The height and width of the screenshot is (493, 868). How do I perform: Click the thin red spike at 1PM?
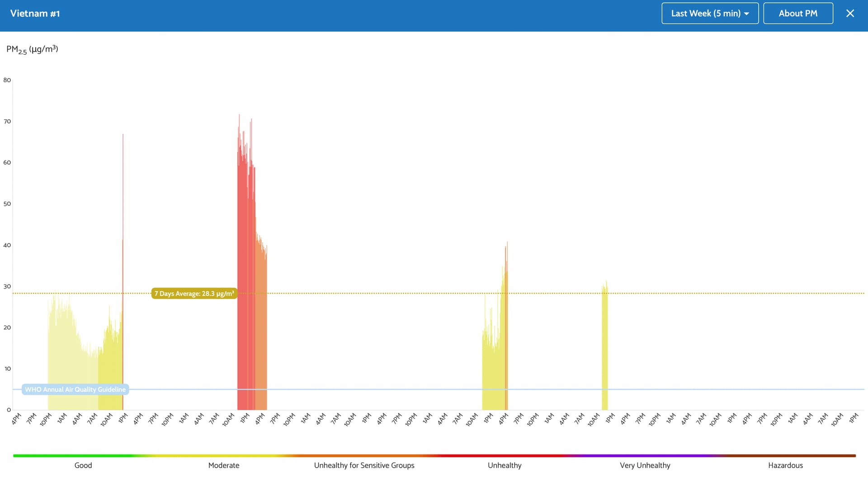pyautogui.click(x=123, y=204)
